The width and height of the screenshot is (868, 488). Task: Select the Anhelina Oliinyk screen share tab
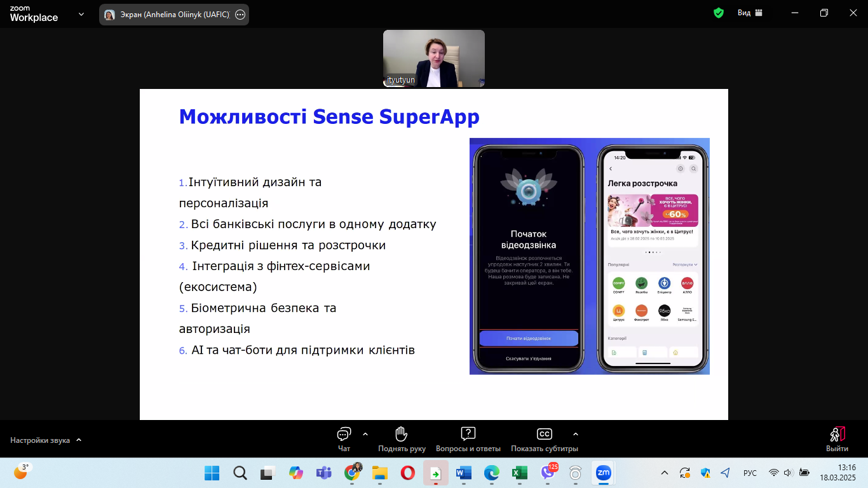pos(173,15)
